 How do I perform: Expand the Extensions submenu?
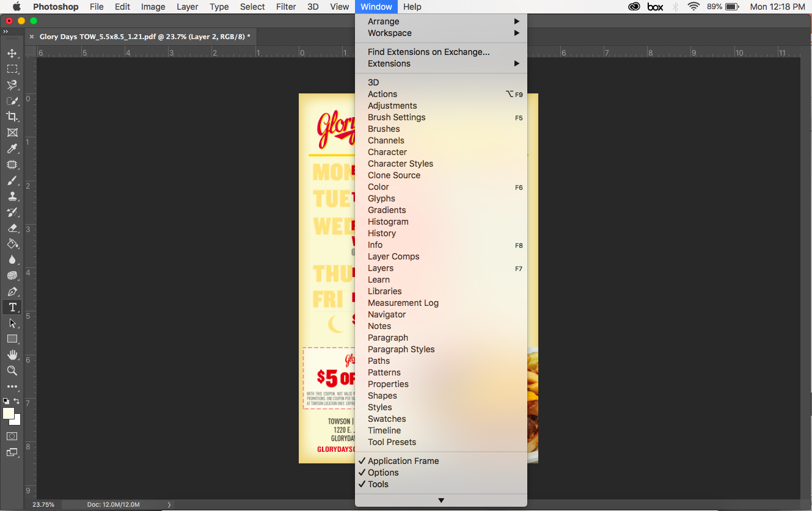[389, 63]
